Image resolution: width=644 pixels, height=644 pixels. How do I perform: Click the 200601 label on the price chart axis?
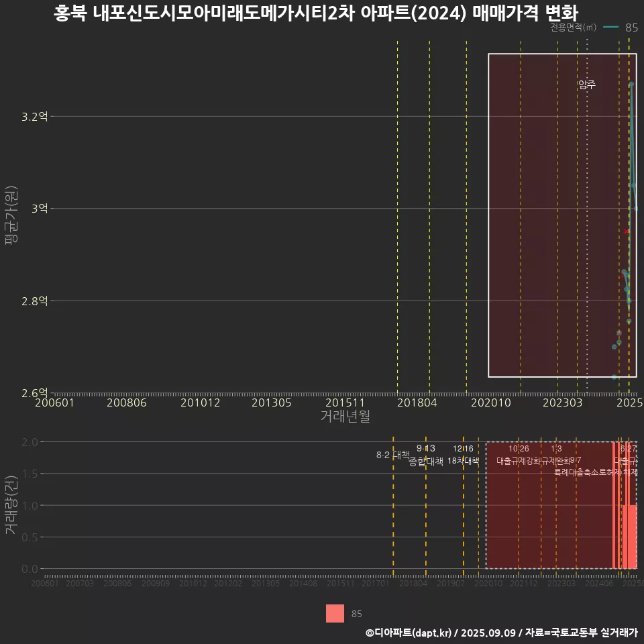54,403
